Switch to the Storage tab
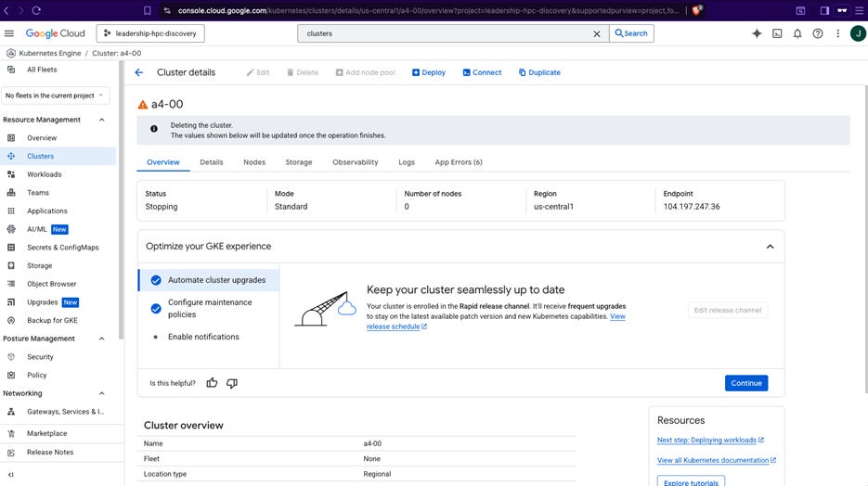This screenshot has height=486, width=868. [299, 162]
